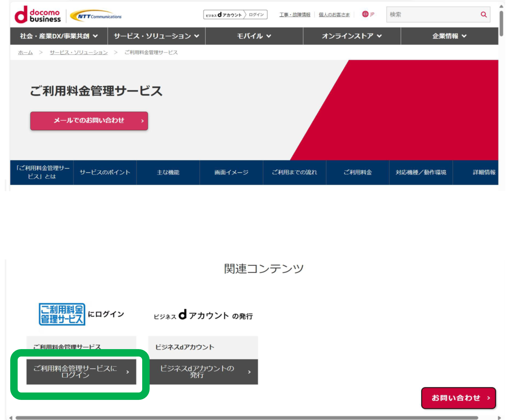Image resolution: width=512 pixels, height=420 pixels.
Task: Expand the 企業情報 menu
Action: pyautogui.click(x=450, y=36)
